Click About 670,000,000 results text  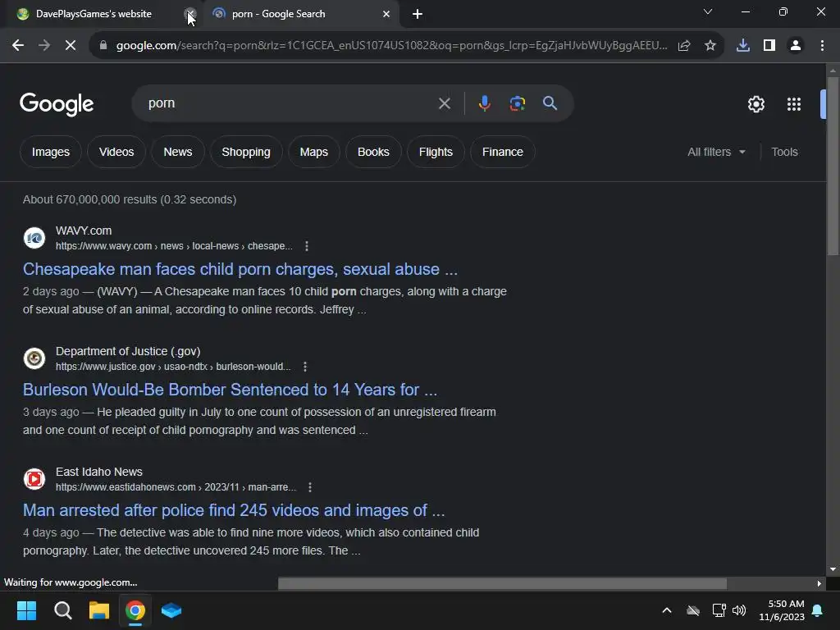point(130,199)
